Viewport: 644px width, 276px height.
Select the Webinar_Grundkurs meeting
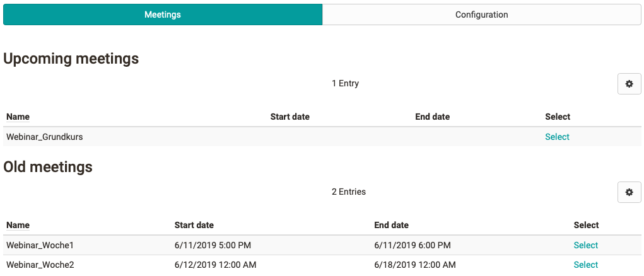pos(557,137)
